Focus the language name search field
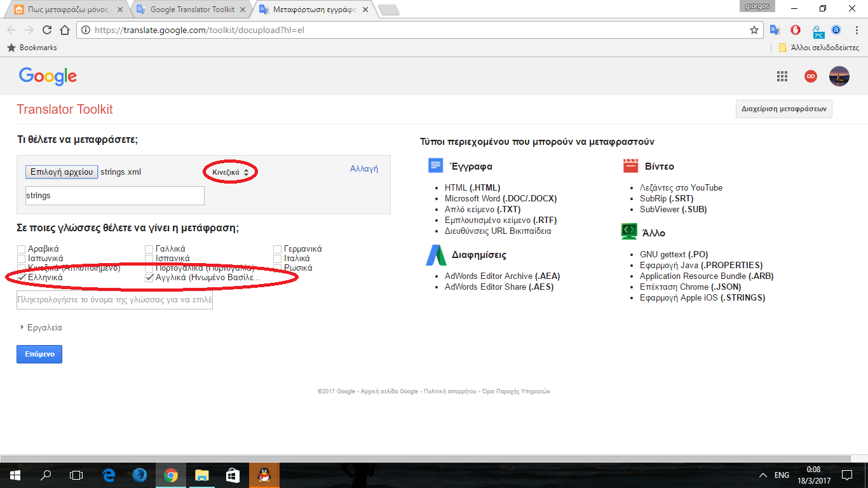 [x=115, y=300]
